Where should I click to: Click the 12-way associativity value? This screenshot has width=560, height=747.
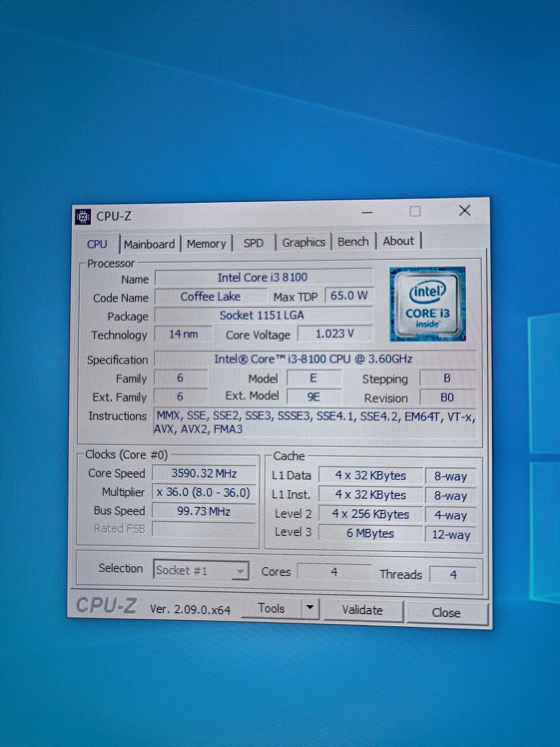pos(451,534)
